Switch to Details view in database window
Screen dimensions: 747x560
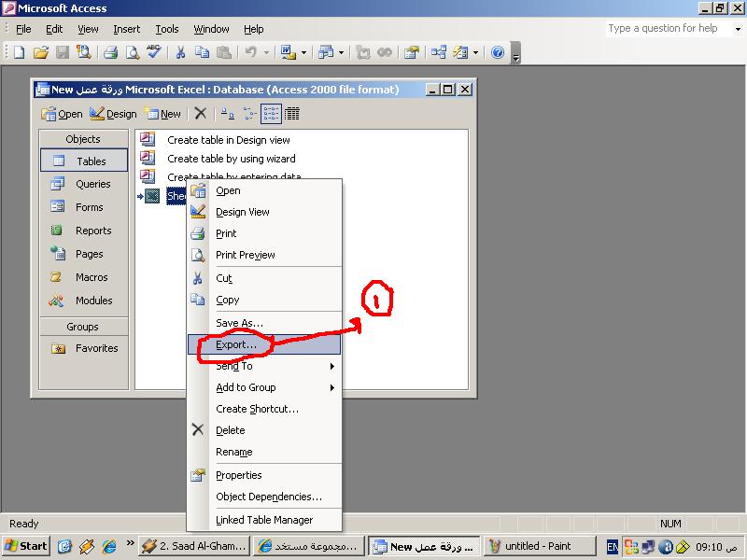(x=292, y=114)
